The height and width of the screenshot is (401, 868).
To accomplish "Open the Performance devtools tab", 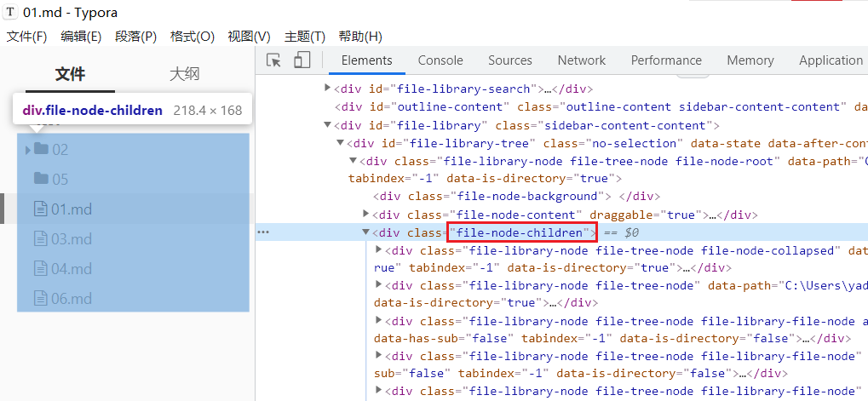I will tap(666, 60).
